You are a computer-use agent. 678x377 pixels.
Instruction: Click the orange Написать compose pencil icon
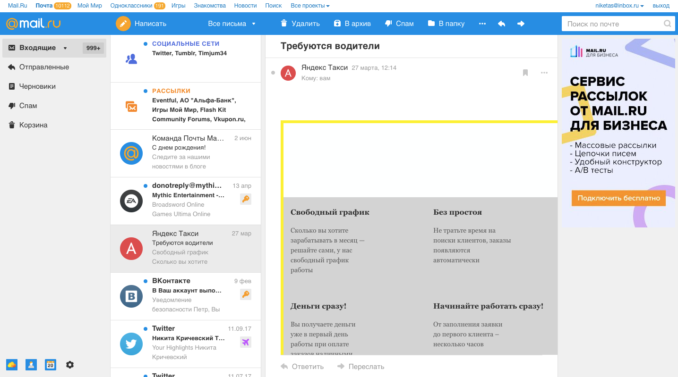click(123, 23)
